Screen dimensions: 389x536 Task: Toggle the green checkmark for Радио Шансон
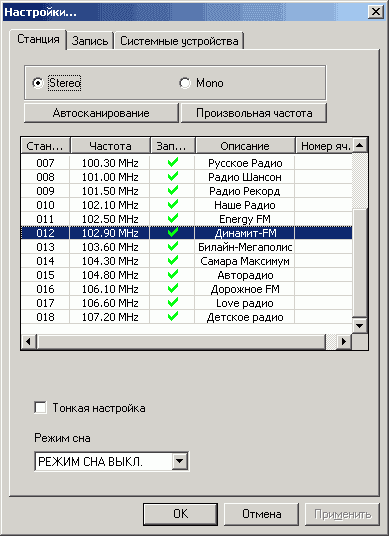pyautogui.click(x=173, y=177)
